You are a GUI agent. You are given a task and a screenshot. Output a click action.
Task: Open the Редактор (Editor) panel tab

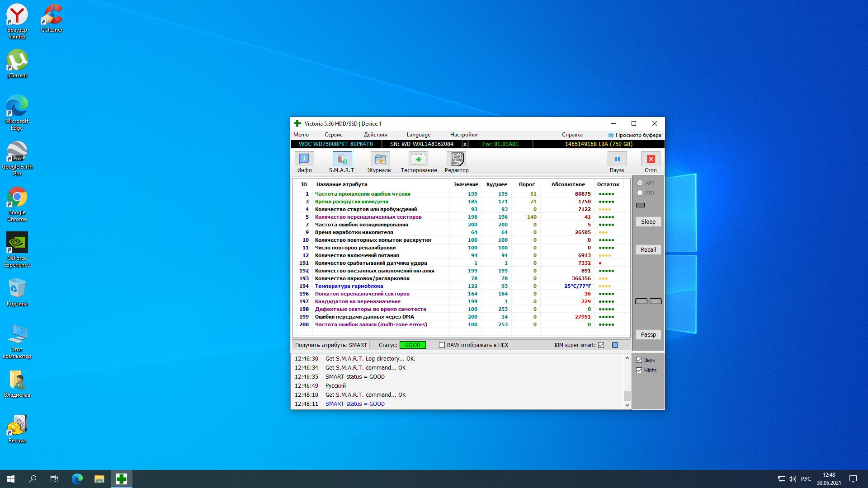tap(456, 162)
